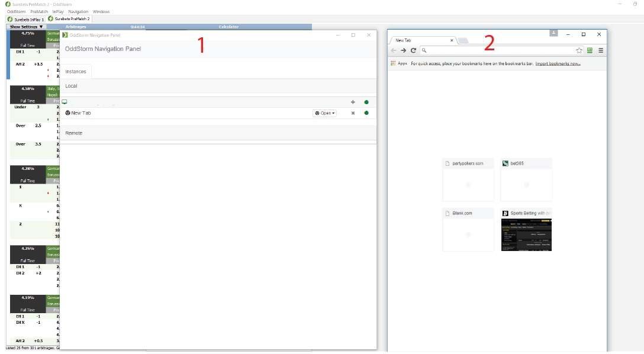Screen dimensions: 644x354
Task: Click the browser forward arrow
Action: coord(403,51)
